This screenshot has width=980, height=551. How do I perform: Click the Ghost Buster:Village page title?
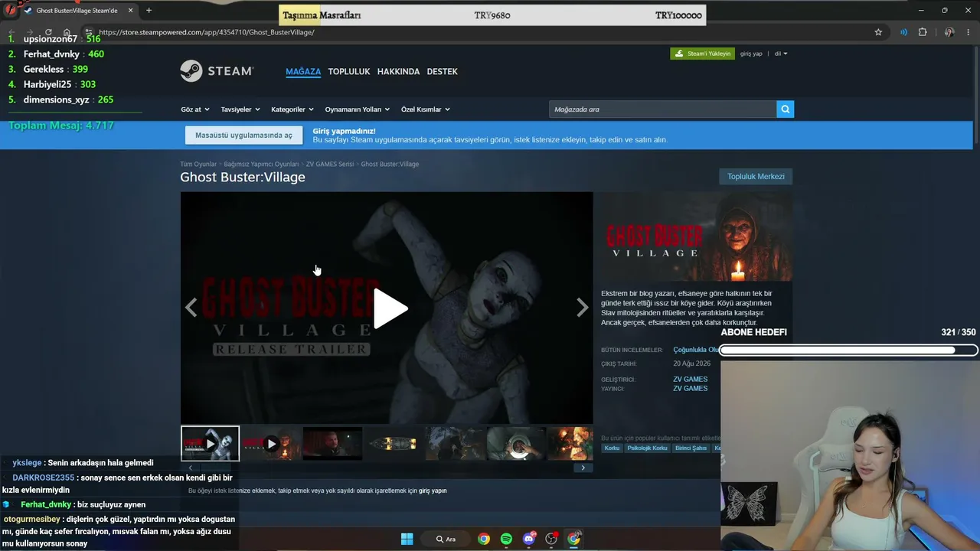(x=243, y=177)
